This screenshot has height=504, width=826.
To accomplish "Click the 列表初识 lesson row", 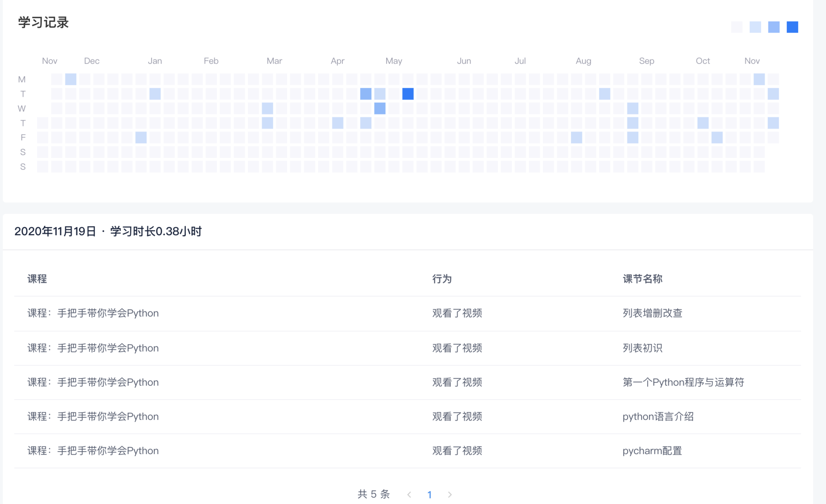I will (642, 348).
